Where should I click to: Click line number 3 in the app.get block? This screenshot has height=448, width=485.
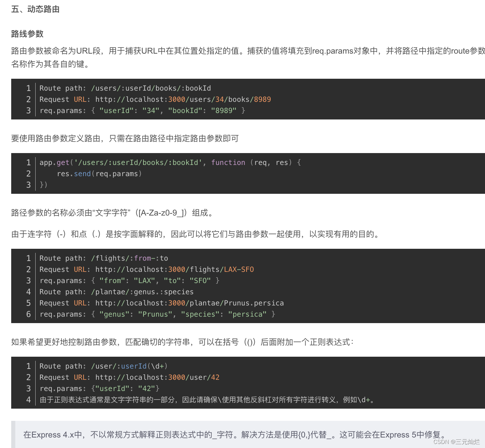click(28, 185)
